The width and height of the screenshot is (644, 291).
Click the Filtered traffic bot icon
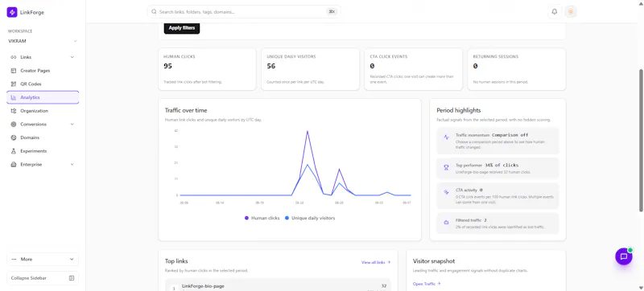446,222
